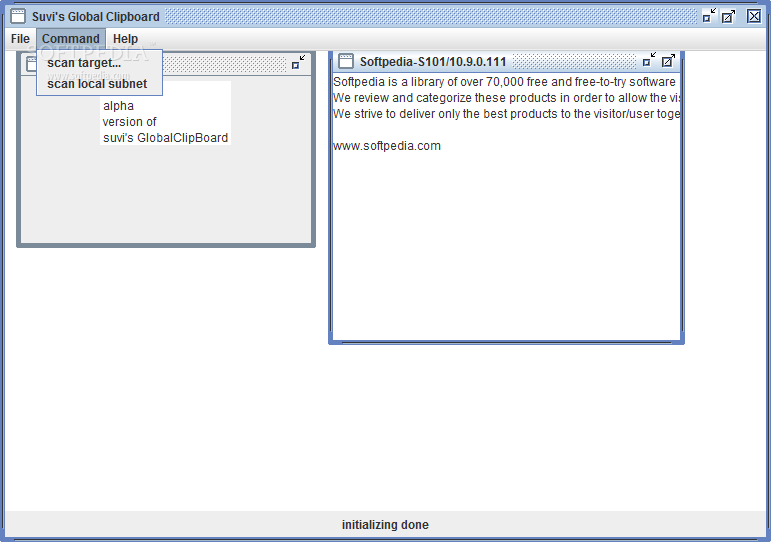
Task: Maximize the Softpedia-S101 internal window
Action: point(668,60)
